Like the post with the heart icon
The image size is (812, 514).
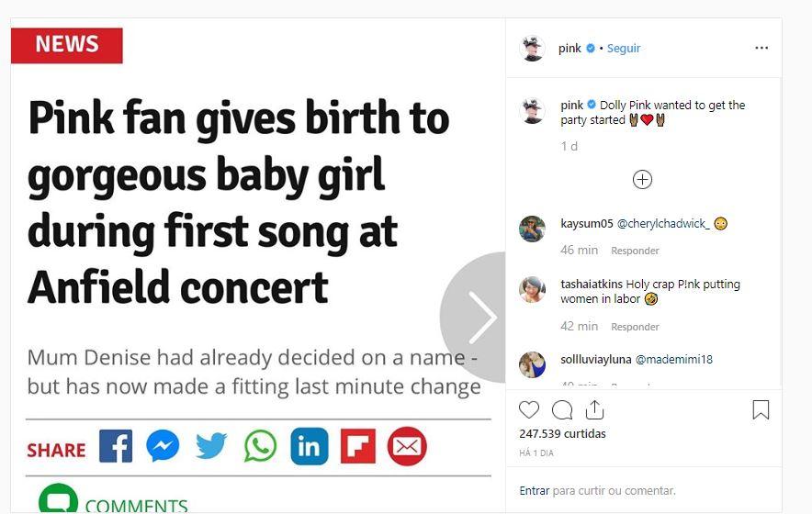point(529,410)
